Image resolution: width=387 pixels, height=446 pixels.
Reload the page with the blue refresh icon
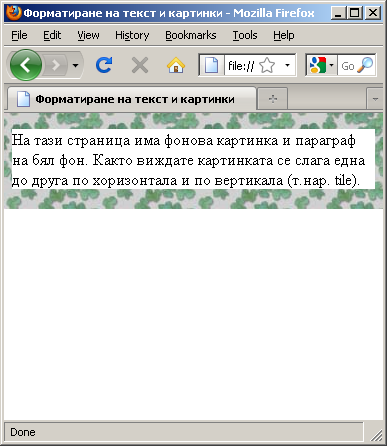click(x=104, y=65)
